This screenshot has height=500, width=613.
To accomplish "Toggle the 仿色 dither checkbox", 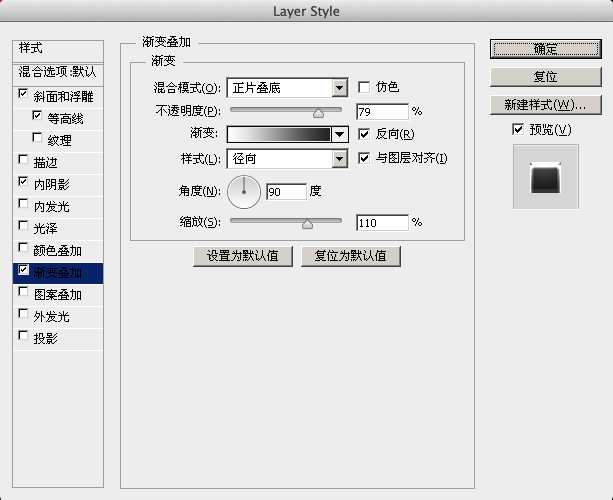I will tap(364, 87).
